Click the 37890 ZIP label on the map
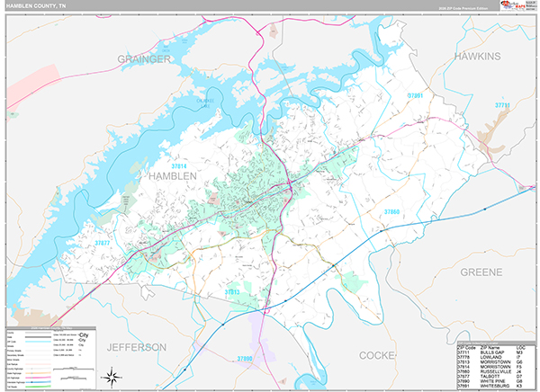 coord(245,359)
